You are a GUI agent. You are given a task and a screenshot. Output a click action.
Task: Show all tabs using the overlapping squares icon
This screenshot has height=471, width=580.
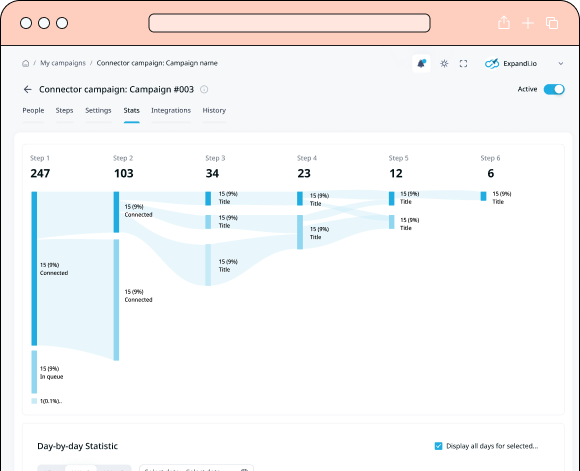coord(552,23)
